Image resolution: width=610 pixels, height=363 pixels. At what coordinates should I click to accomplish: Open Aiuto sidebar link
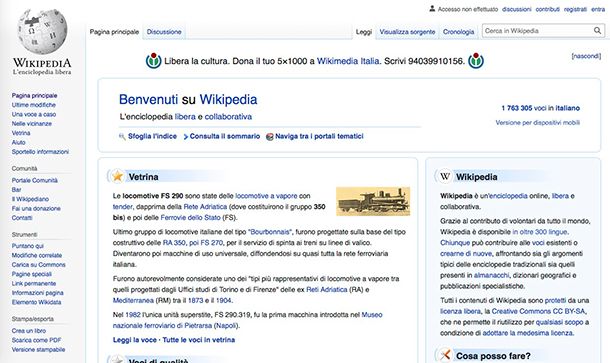(18, 142)
